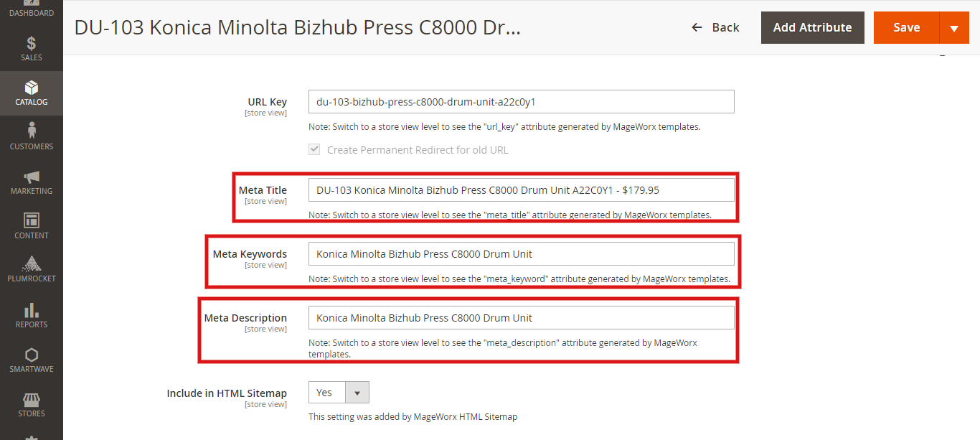
Task: Click the "meta_title" MageWorx note text
Action: (x=510, y=215)
